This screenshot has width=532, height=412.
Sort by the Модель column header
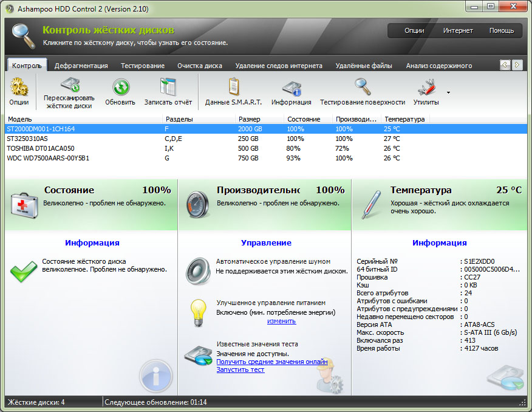pos(84,119)
